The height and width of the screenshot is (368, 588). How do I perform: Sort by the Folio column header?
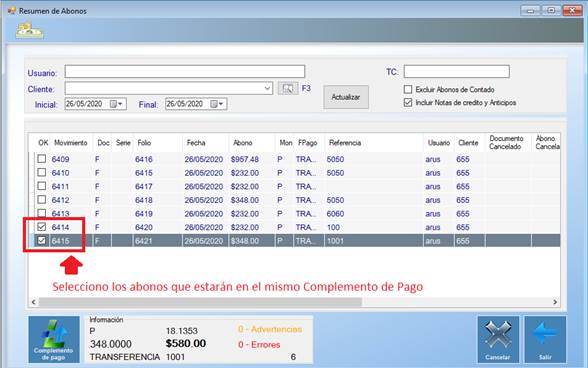click(158, 143)
